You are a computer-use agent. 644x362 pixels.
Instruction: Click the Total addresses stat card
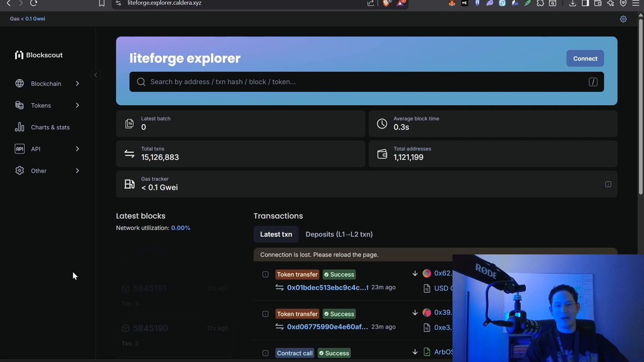pyautogui.click(x=493, y=154)
